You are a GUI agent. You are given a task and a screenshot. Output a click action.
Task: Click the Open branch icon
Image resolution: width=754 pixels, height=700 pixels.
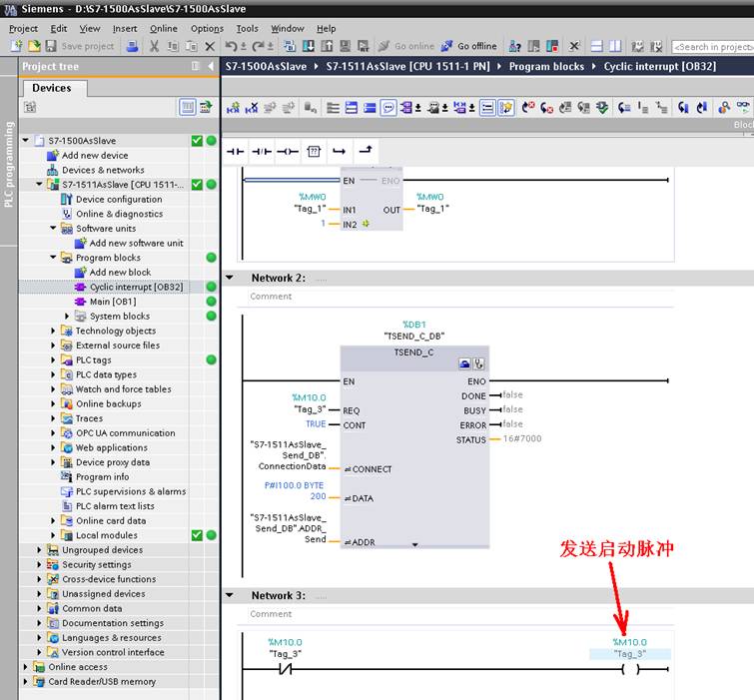(x=339, y=152)
